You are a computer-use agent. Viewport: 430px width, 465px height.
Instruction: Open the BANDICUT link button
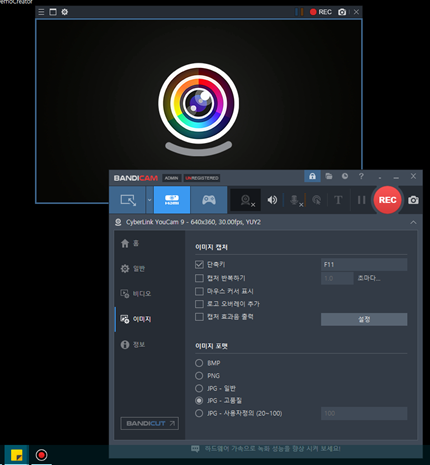149,423
